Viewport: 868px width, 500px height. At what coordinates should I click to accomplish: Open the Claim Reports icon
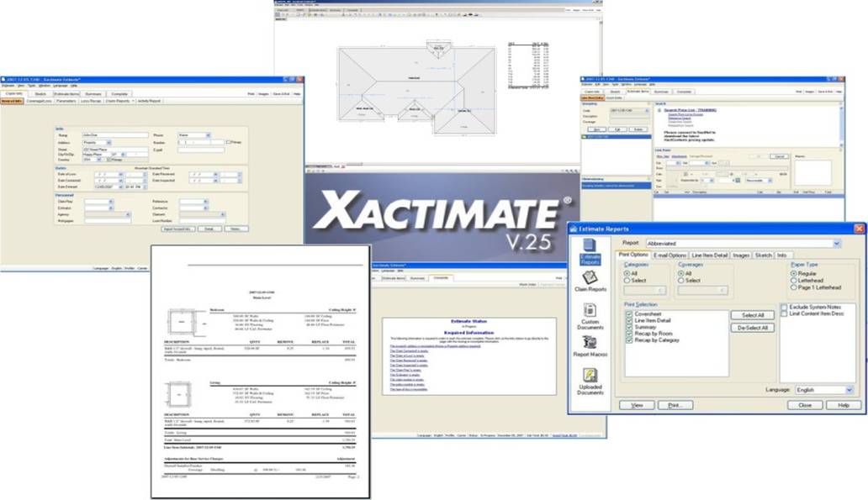[x=590, y=282]
